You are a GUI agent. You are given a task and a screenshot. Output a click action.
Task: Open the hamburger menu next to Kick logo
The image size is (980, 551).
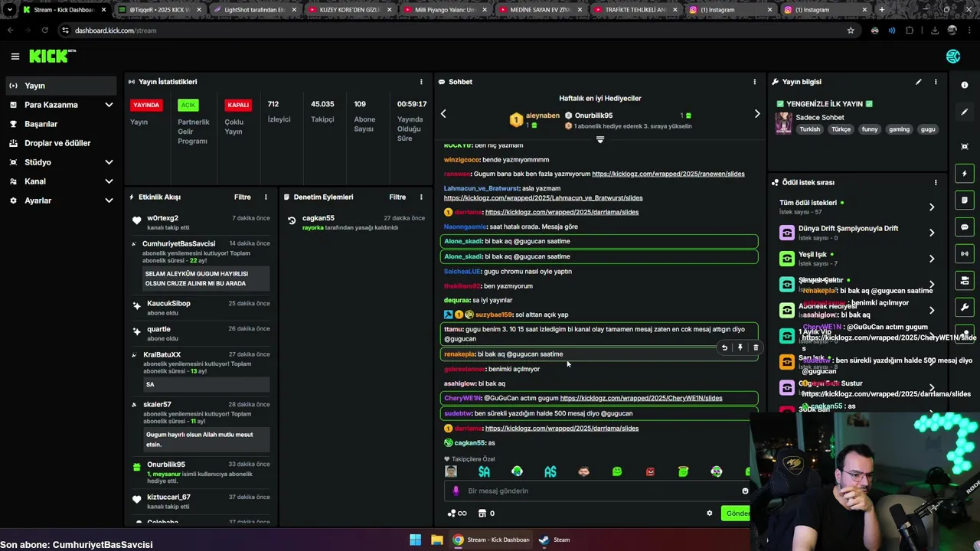tap(15, 56)
